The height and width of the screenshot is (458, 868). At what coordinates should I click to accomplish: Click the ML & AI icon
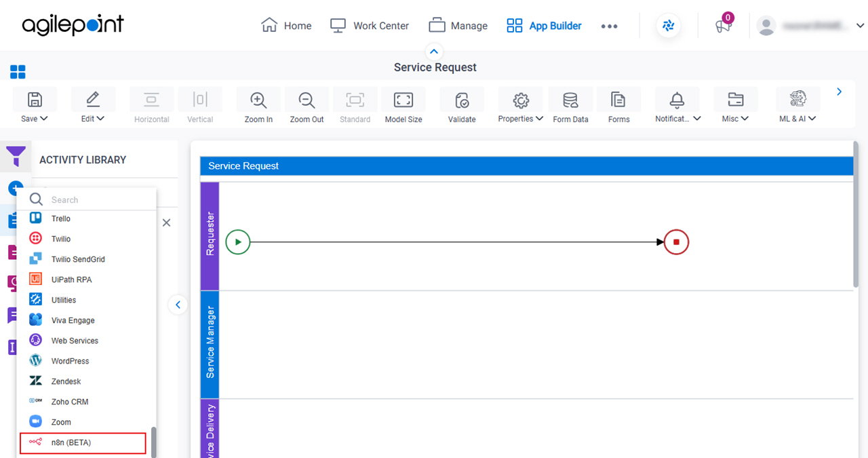click(797, 99)
